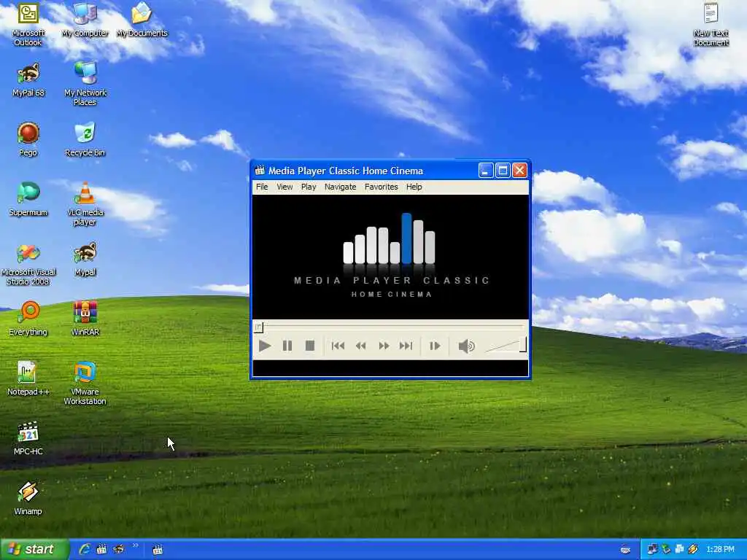Image resolution: width=747 pixels, height=560 pixels.
Task: Click the Winamp lightning tray icon
Action: click(x=693, y=550)
